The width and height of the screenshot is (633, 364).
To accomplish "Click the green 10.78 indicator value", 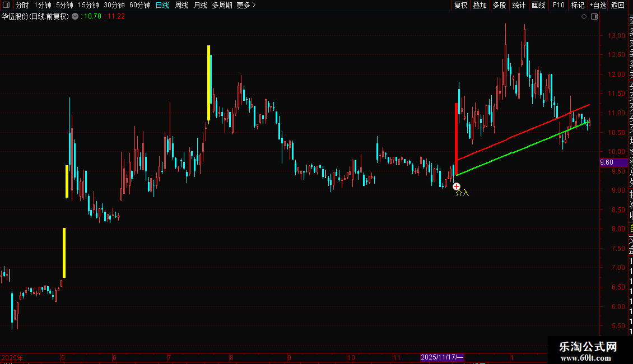I will click(92, 17).
